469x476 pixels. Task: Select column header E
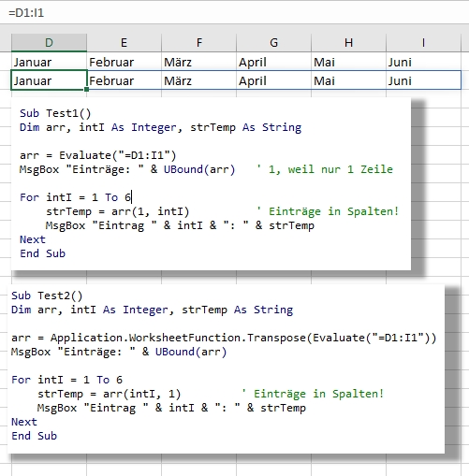[x=124, y=42]
